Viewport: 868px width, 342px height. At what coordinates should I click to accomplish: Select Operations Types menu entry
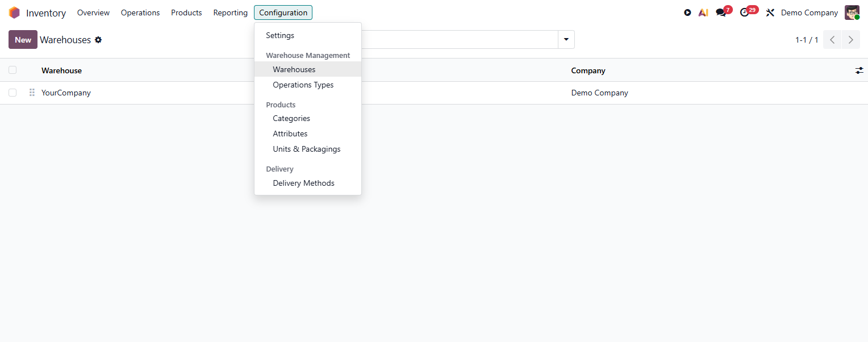(308, 85)
